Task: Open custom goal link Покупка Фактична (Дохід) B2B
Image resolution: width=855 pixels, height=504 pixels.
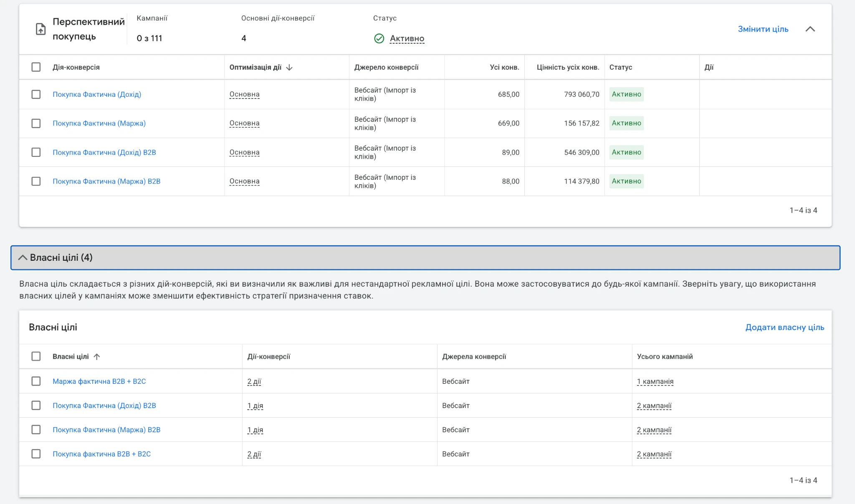Action: [x=104, y=405]
